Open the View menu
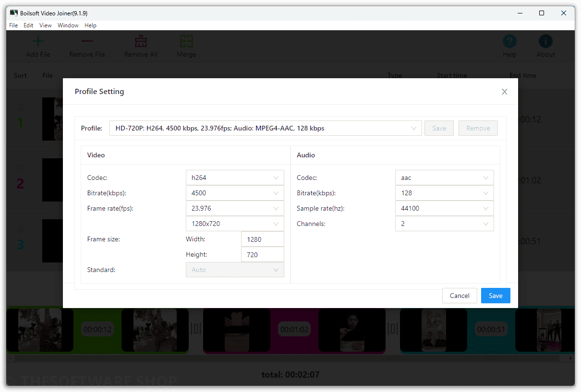This screenshot has width=581, height=392. coord(46,25)
